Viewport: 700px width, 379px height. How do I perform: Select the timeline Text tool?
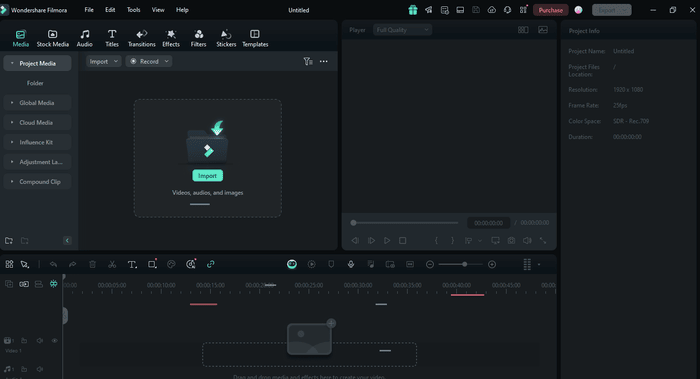click(132, 265)
